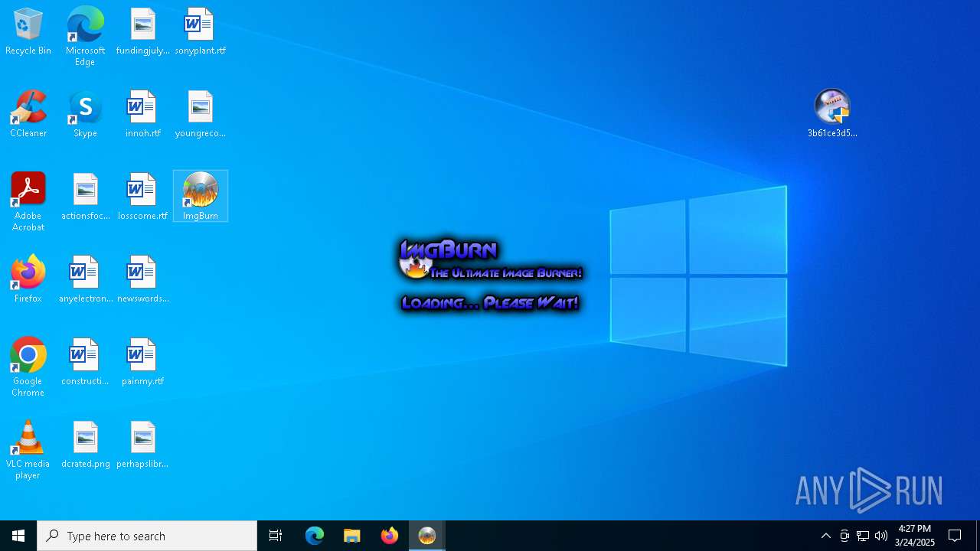Select the youngreco image file icon
Viewport: 980px width, 551px height.
click(x=200, y=115)
